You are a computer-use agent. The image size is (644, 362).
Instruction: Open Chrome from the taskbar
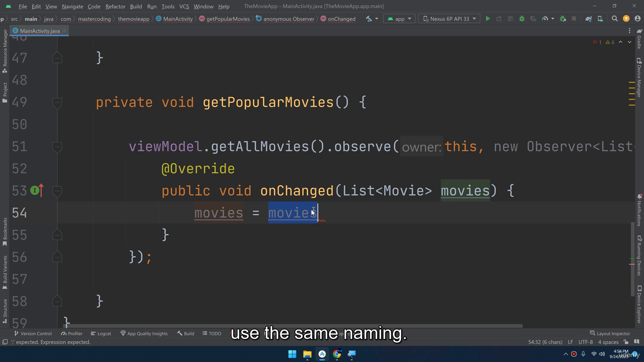click(x=337, y=354)
